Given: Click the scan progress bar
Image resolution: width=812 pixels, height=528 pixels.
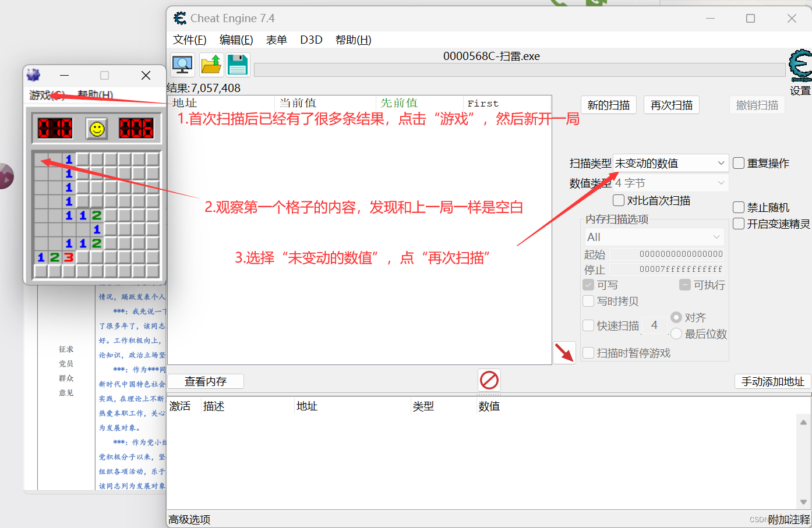Looking at the screenshot, I should point(520,70).
